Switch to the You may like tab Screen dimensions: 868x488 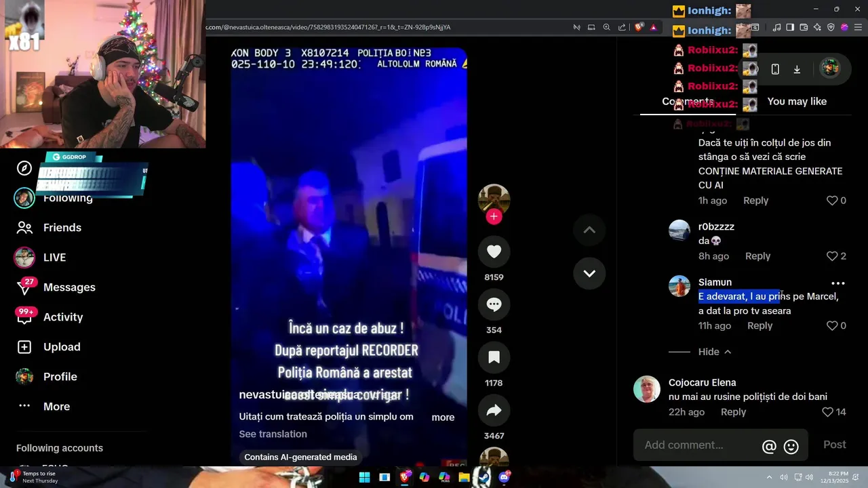point(797,102)
